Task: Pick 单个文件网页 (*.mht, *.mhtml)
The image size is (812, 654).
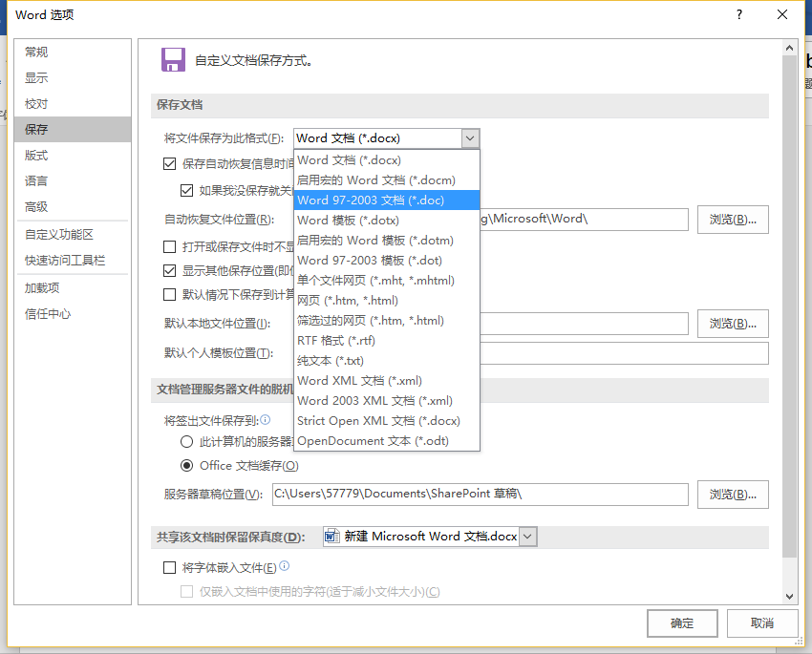Action: (x=386, y=281)
